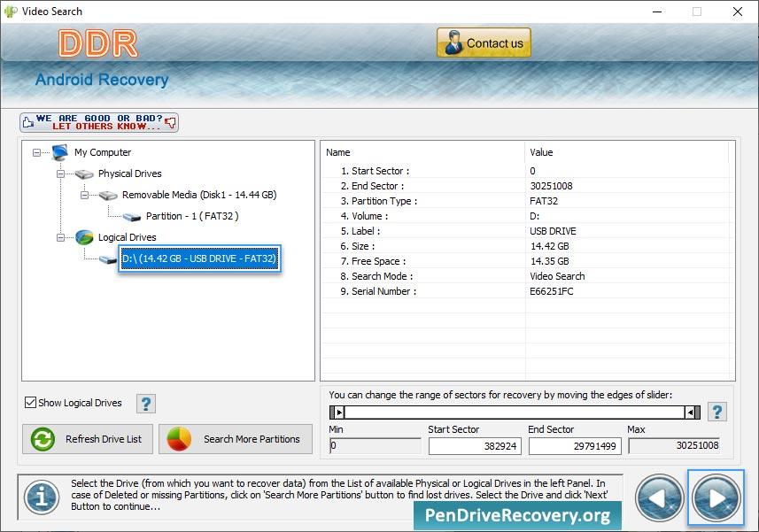Screen dimensions: 759x532
Task: Click the Back arrow button
Action: 660,497
